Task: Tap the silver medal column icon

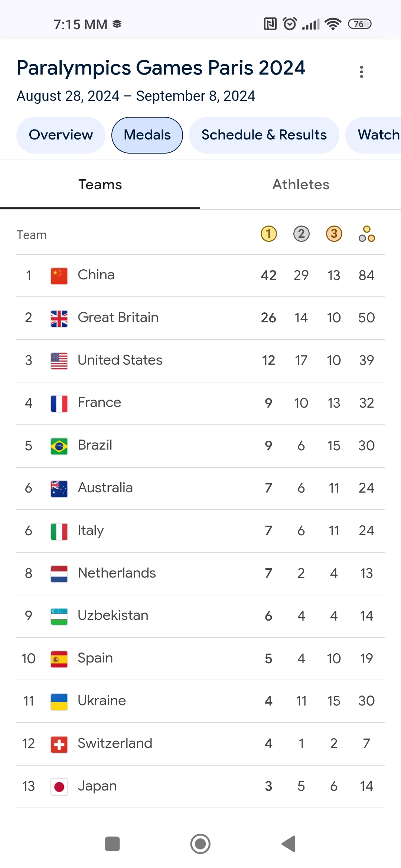Action: click(301, 234)
